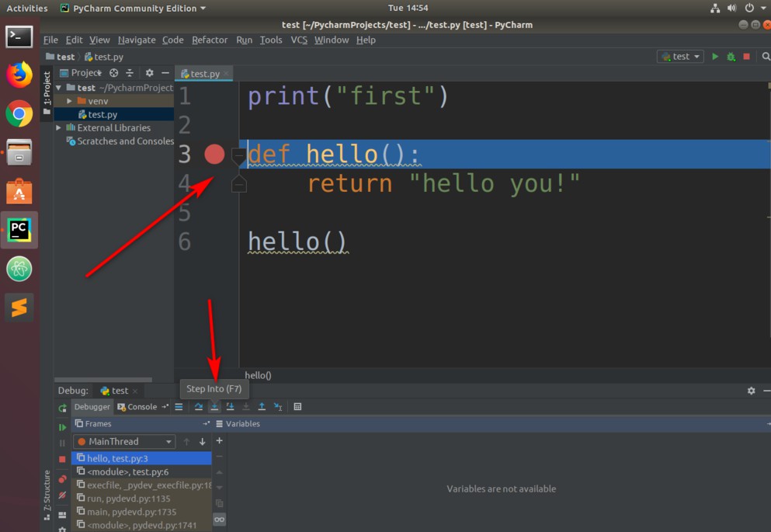Select test.py in Project tree

click(113, 114)
